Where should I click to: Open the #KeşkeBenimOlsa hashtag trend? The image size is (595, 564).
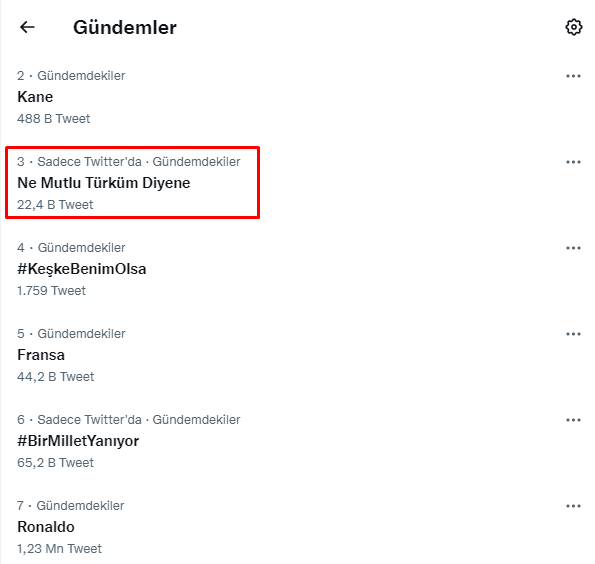coord(82,269)
